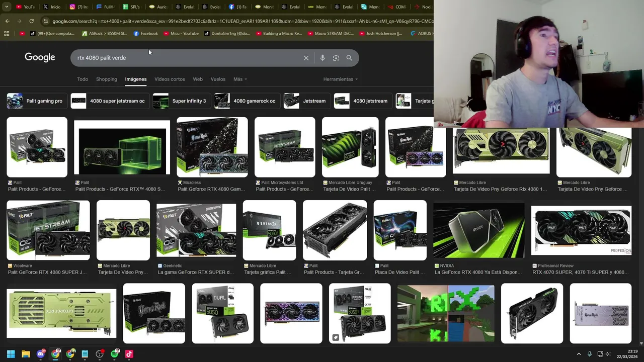The height and width of the screenshot is (362, 644).
Task: Select the Shopping results tab
Action: (107, 79)
